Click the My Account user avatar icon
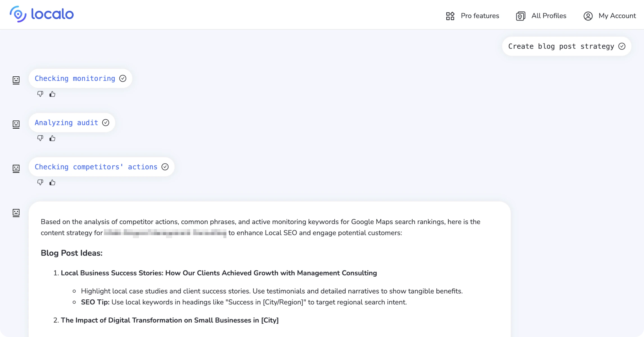644x337 pixels. [x=588, y=16]
